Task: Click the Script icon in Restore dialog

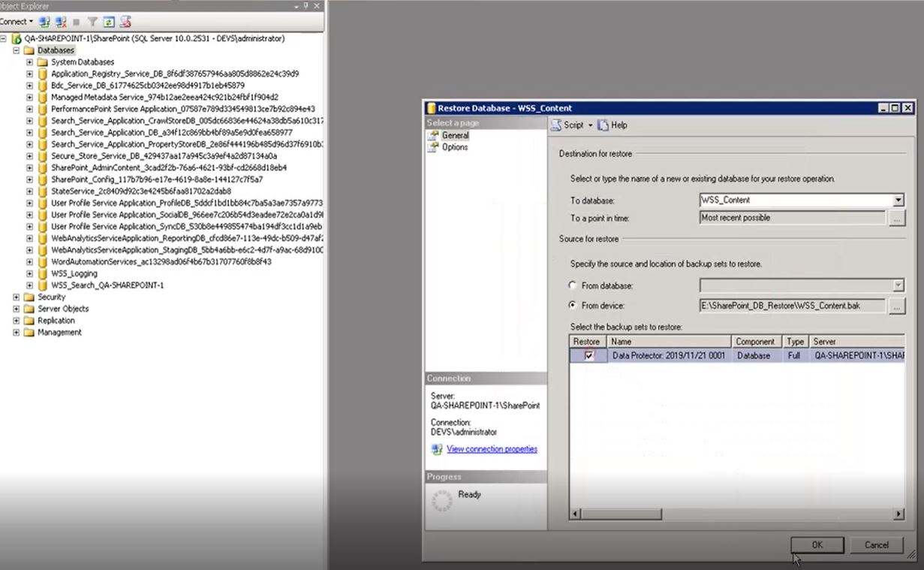Action: [x=556, y=125]
